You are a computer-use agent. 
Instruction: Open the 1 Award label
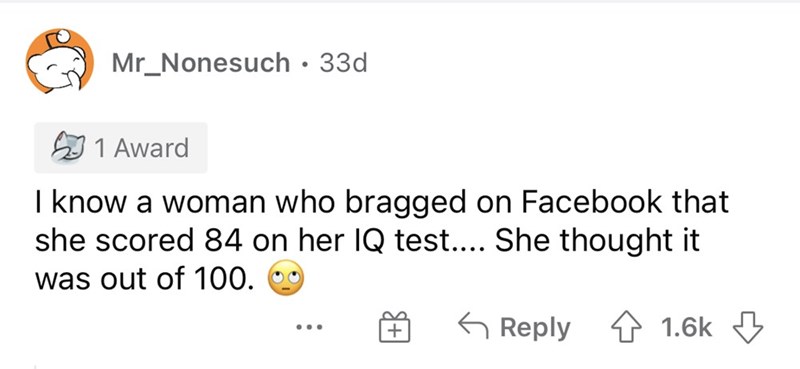point(142,148)
